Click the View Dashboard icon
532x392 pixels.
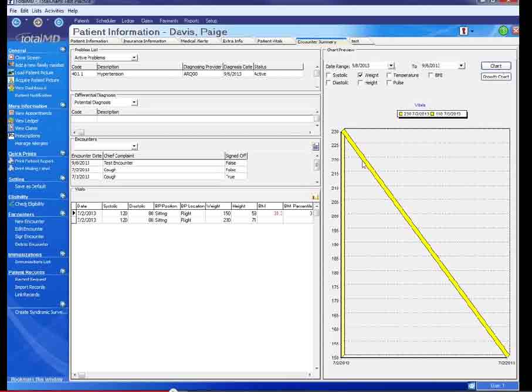click(11, 88)
